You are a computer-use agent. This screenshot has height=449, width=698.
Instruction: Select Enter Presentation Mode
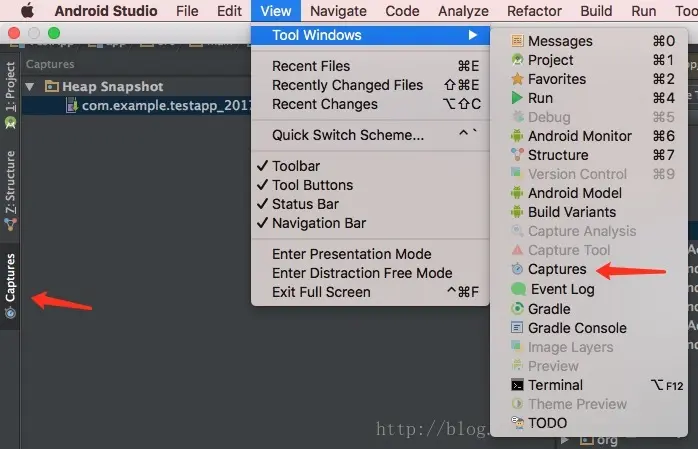[x=370, y=254]
